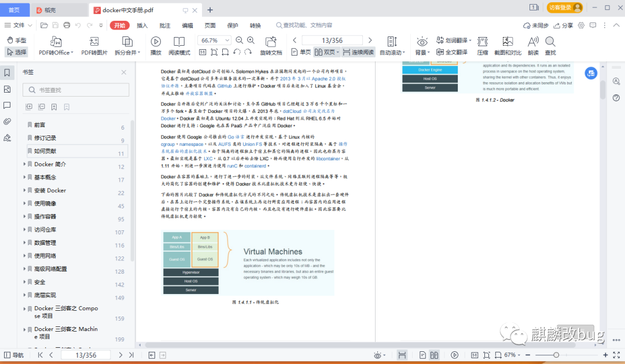Click 未同步 sync status button

pos(536,25)
